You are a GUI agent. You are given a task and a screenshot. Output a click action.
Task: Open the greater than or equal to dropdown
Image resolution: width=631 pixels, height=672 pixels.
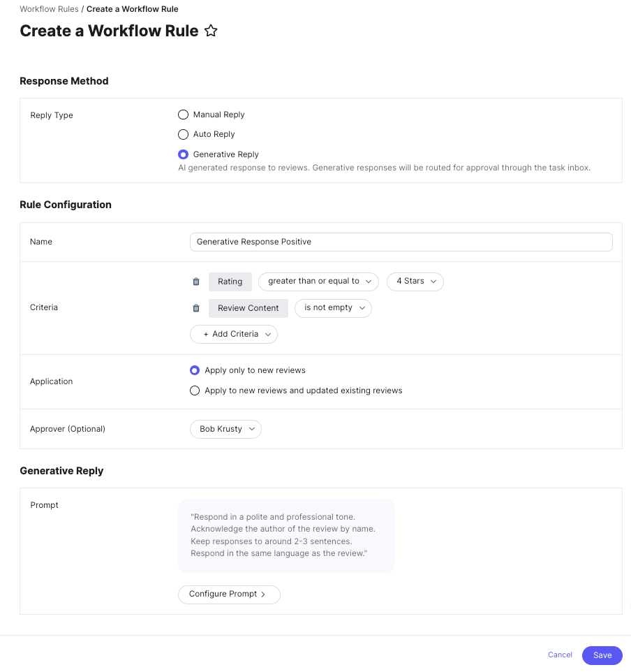point(318,282)
